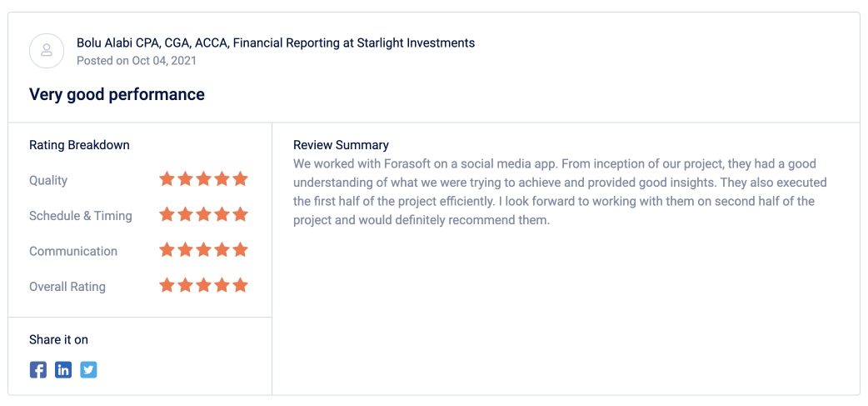The image size is (868, 406).
Task: Click the 'Very good performance' review title
Action: [x=117, y=94]
